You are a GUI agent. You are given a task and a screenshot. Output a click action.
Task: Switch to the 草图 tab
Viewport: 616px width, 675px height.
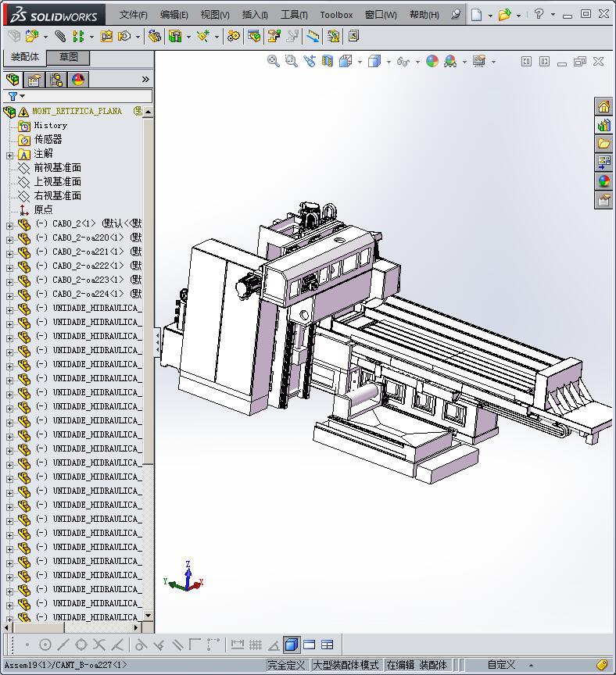coord(68,57)
